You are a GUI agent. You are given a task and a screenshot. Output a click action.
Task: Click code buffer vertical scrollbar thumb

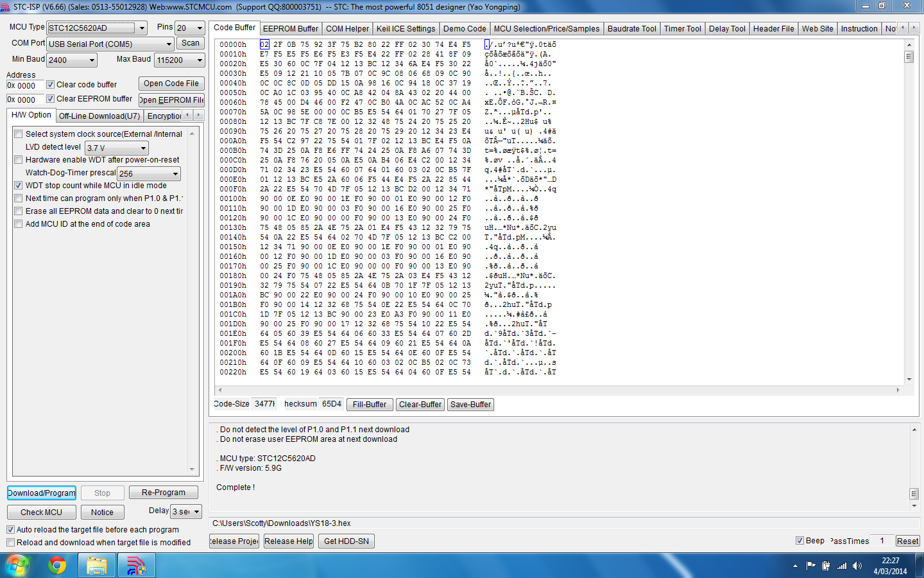[909, 57]
